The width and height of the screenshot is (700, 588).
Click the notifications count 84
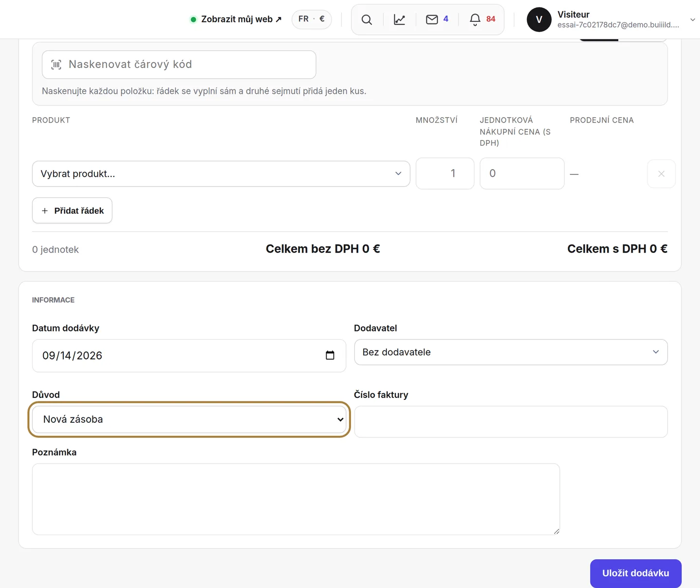coord(491,19)
